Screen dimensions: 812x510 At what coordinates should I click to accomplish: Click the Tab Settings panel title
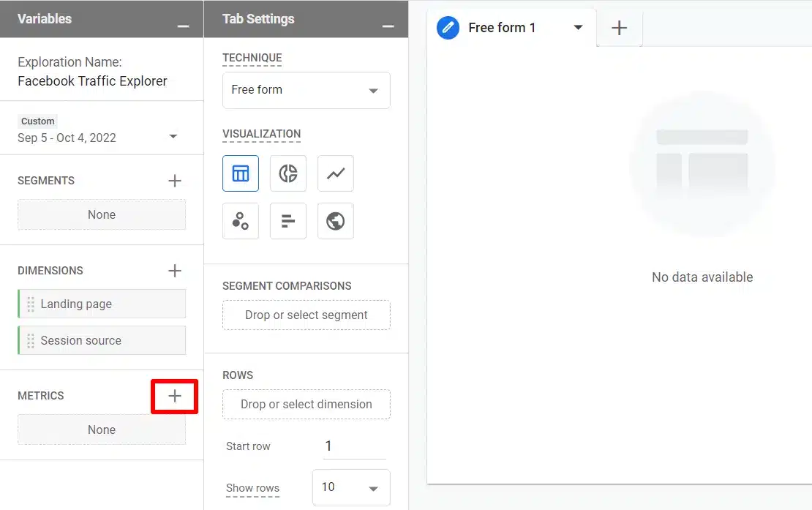tap(258, 18)
